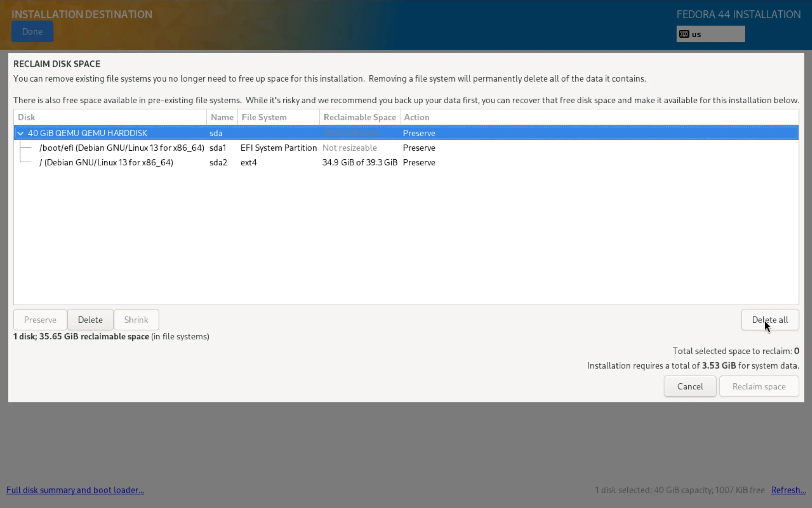Click the Done button
This screenshot has width=812, height=508.
pyautogui.click(x=32, y=31)
